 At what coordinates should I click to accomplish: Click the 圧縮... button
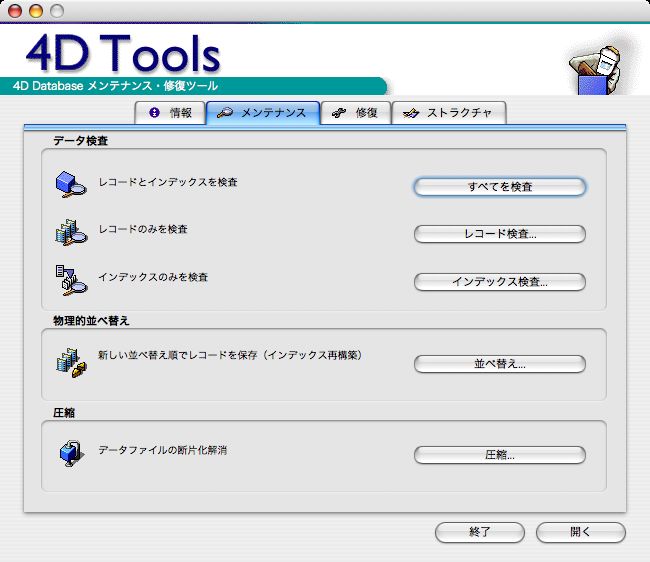coord(499,455)
